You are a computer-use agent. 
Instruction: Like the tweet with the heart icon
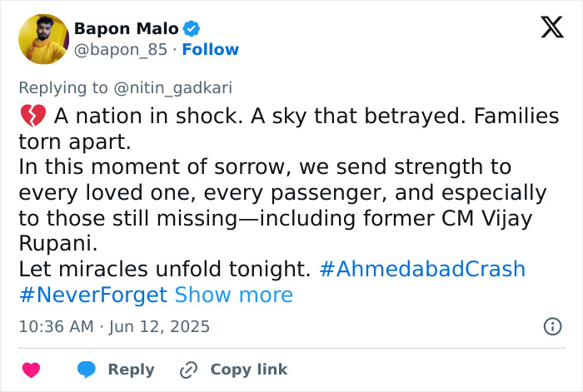31,370
